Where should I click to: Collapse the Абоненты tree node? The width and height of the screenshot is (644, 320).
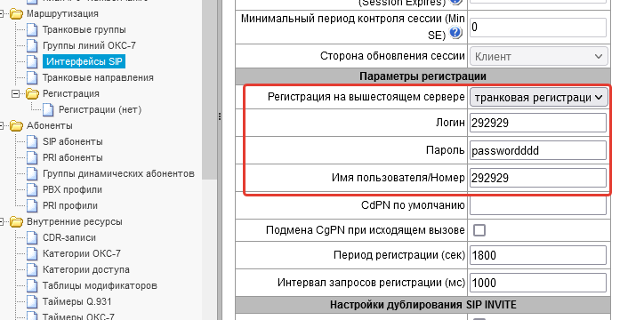(2, 126)
